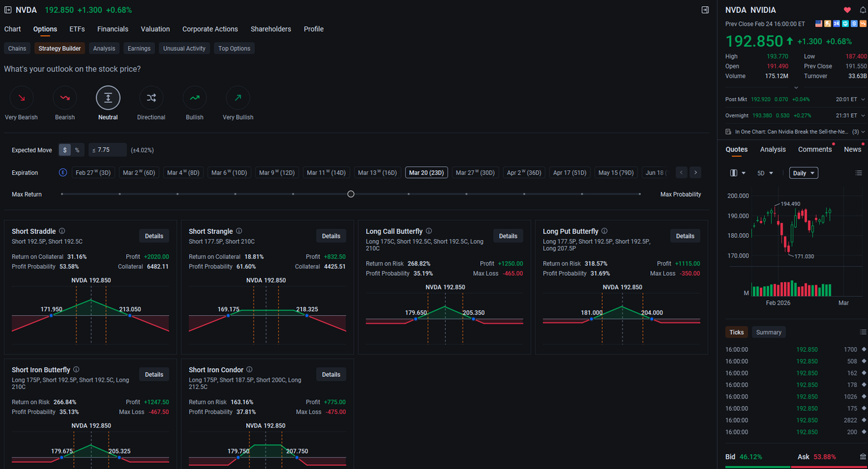
Task: Open info icon next to Short Iron Condor
Action: [250, 370]
